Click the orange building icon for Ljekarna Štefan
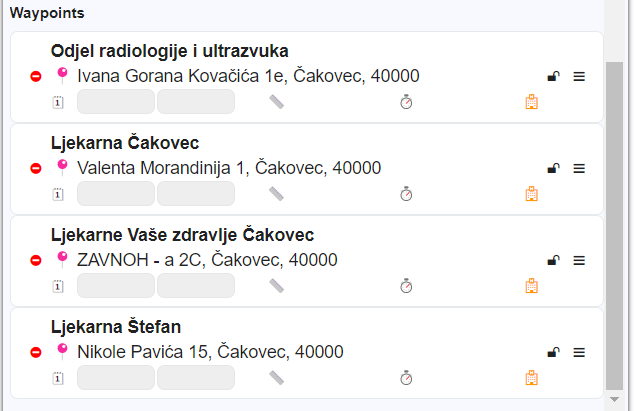 click(532, 378)
